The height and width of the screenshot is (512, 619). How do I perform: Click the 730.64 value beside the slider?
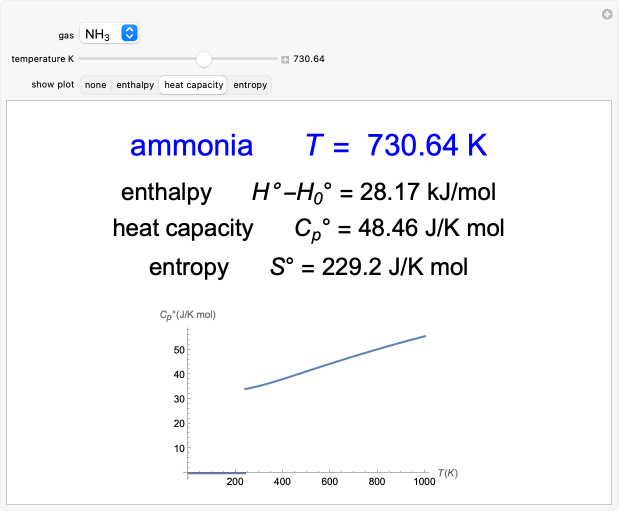tap(309, 59)
